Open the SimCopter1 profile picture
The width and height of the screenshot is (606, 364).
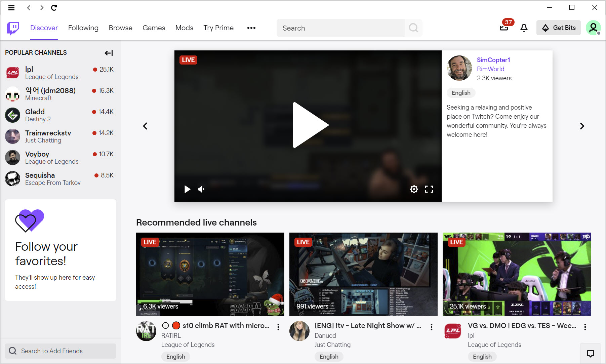pyautogui.click(x=459, y=68)
